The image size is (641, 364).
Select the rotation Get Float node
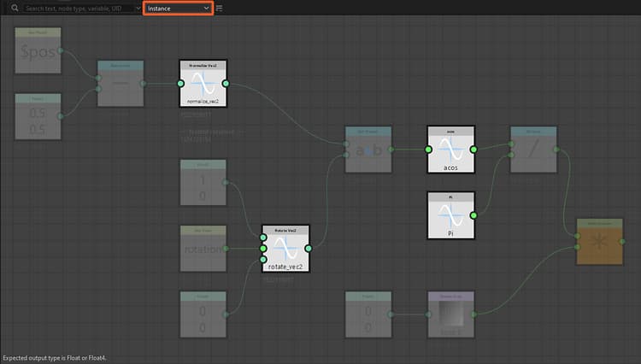pyautogui.click(x=203, y=249)
